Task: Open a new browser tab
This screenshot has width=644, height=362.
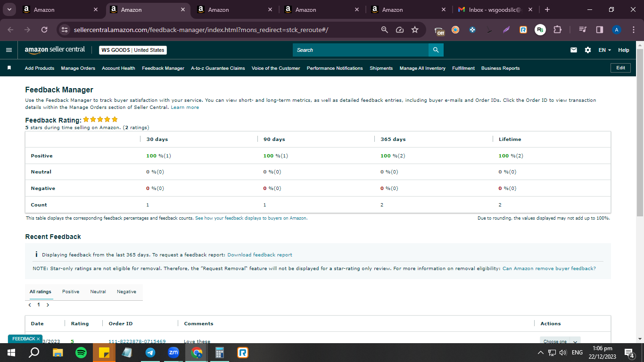Action: coord(547,9)
